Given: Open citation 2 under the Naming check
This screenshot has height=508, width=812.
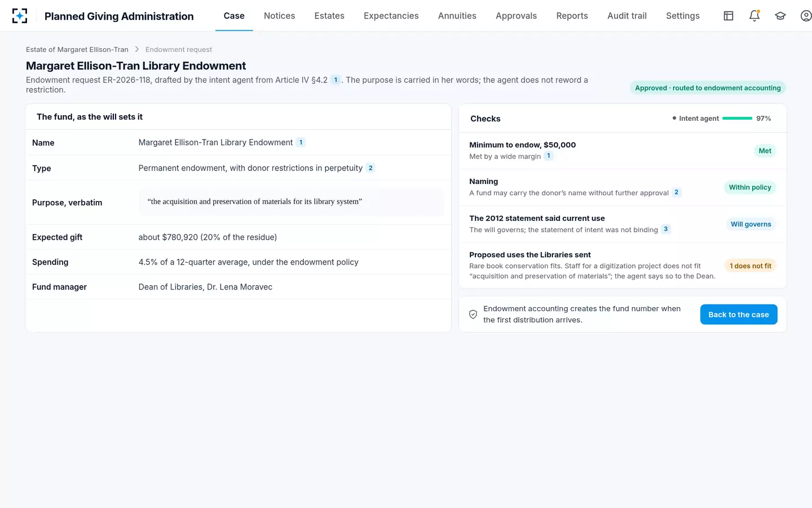Looking at the screenshot, I should 677,192.
